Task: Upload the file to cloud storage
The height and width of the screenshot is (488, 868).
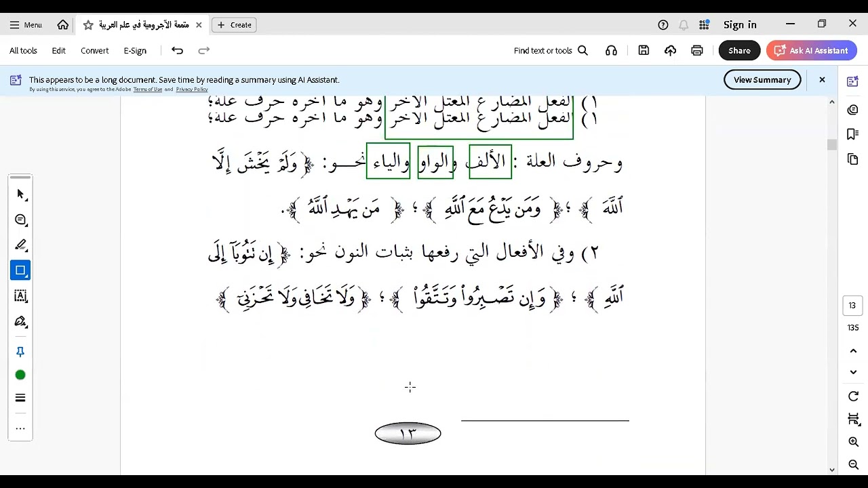Action: click(x=670, y=51)
